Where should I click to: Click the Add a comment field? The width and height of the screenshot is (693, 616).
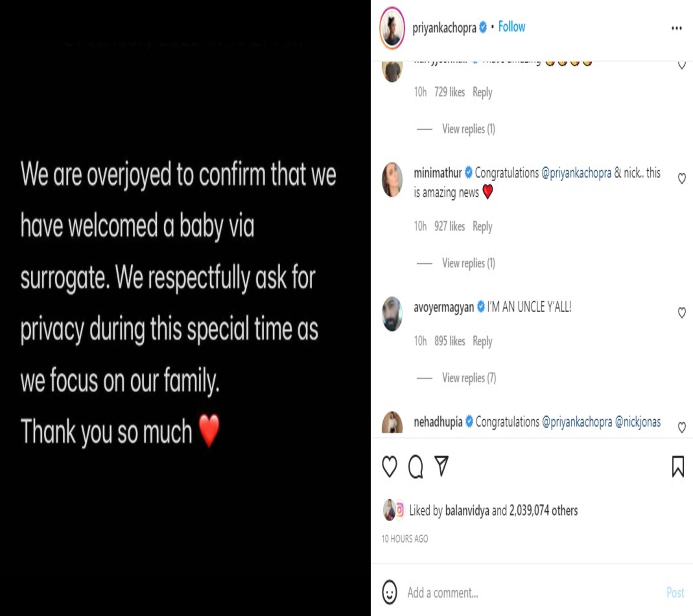(533, 593)
